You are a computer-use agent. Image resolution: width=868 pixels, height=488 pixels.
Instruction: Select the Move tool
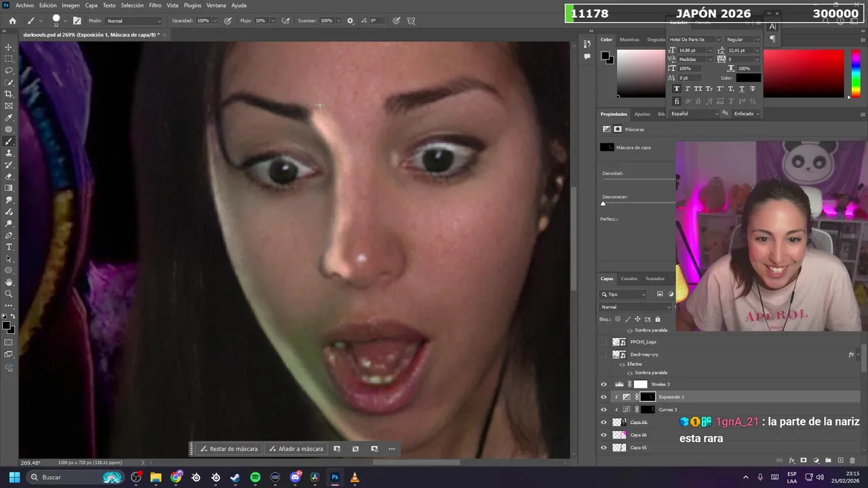[x=9, y=47]
